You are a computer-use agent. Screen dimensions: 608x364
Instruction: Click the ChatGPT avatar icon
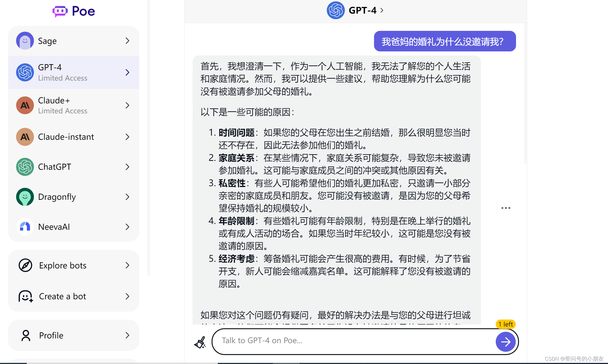(25, 167)
